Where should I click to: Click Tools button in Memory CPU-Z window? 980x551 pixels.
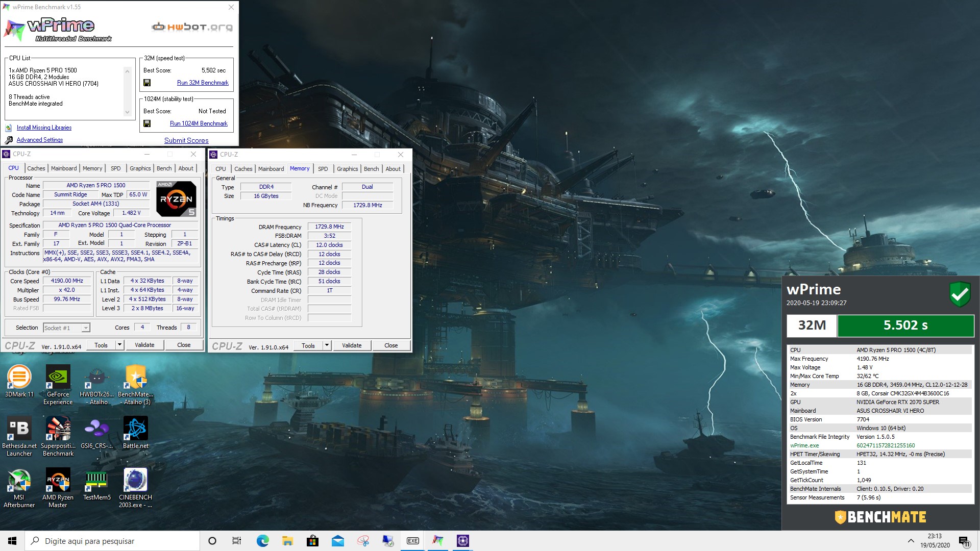point(308,346)
